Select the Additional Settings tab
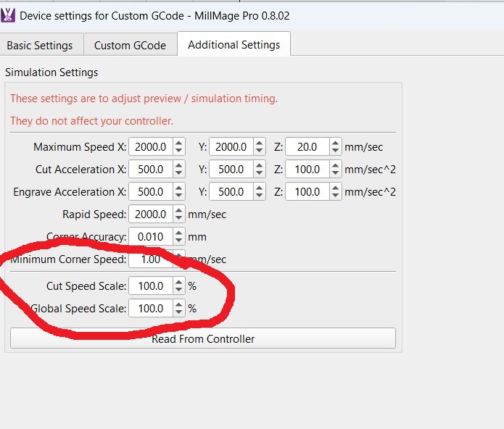504x429 pixels. [234, 45]
